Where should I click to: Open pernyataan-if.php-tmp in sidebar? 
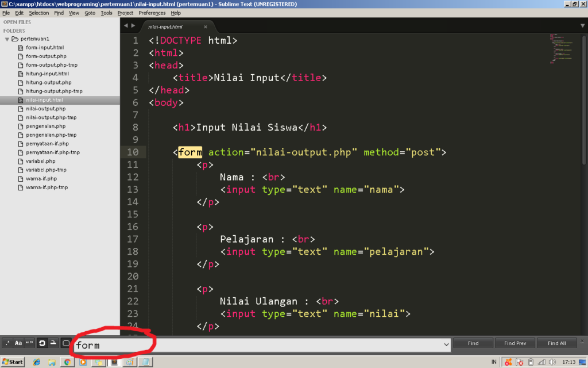(52, 152)
